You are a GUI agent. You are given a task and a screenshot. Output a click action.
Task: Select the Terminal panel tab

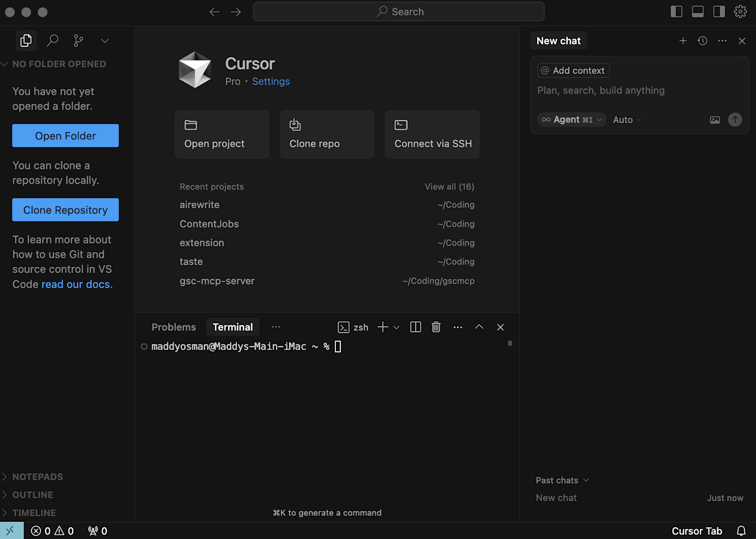233,327
